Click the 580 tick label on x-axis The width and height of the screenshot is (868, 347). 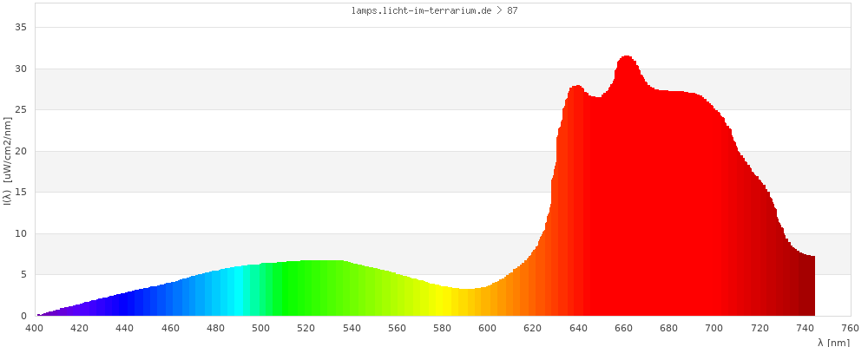coord(443,328)
